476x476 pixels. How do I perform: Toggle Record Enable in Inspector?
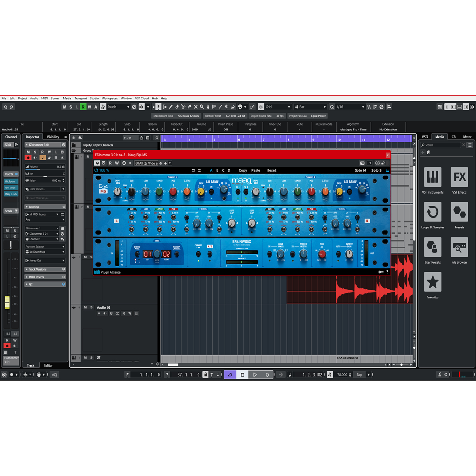[28, 158]
